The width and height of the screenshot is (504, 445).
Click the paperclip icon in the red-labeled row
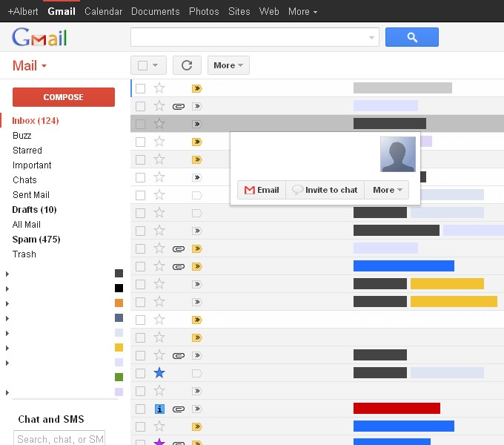coord(179,409)
